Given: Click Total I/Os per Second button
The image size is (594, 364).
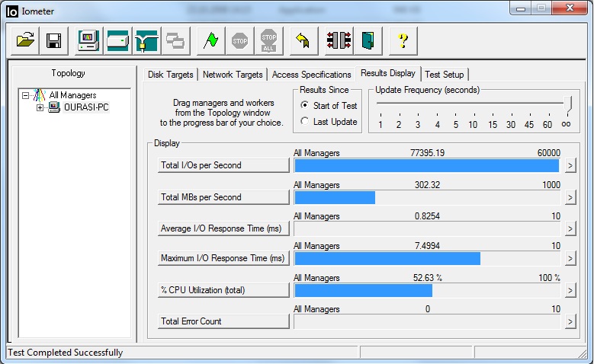Looking at the screenshot, I should click(223, 165).
